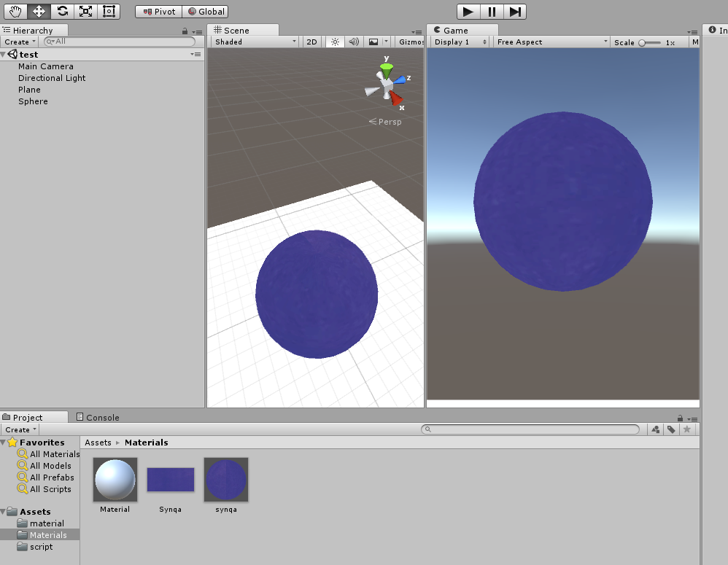
Task: Toggle scene effects image icon
Action: point(373,42)
